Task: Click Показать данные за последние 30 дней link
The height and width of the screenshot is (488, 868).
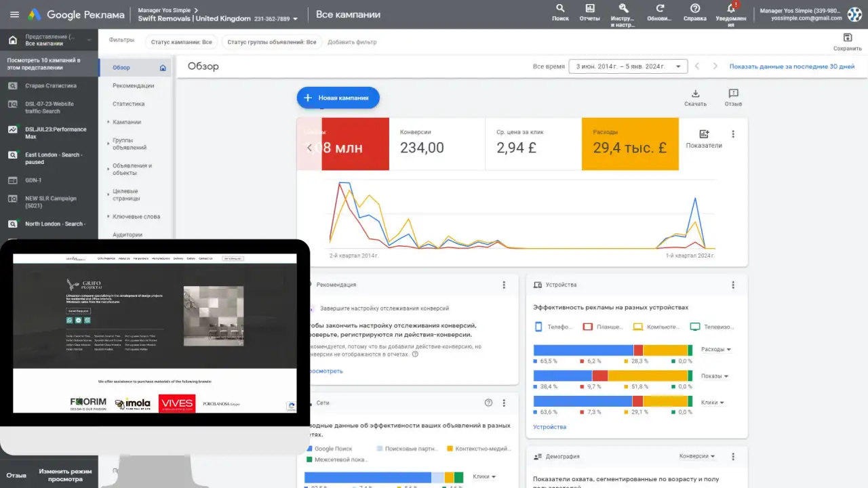Action: (792, 66)
